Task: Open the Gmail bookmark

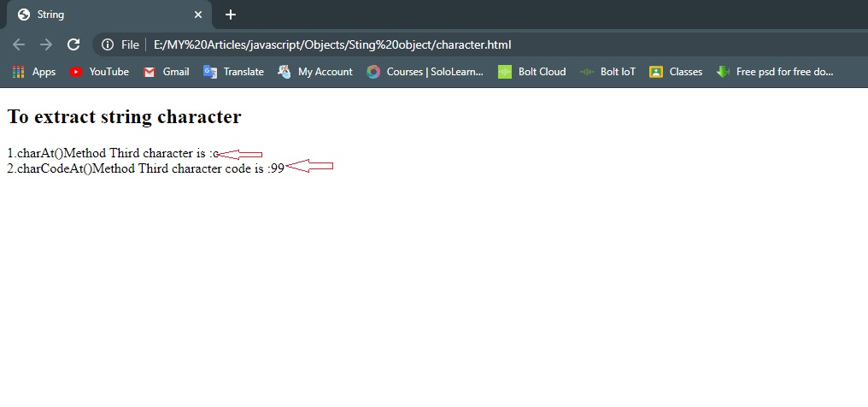Action: point(166,72)
